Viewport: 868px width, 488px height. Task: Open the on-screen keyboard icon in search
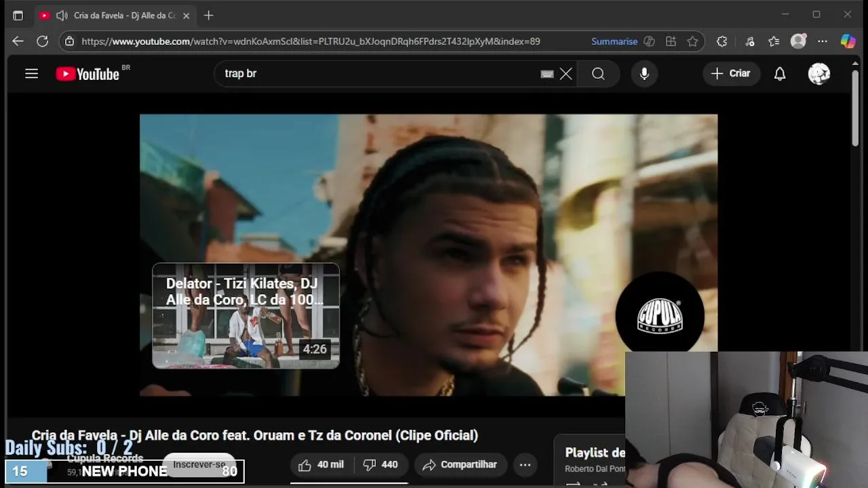click(x=547, y=74)
